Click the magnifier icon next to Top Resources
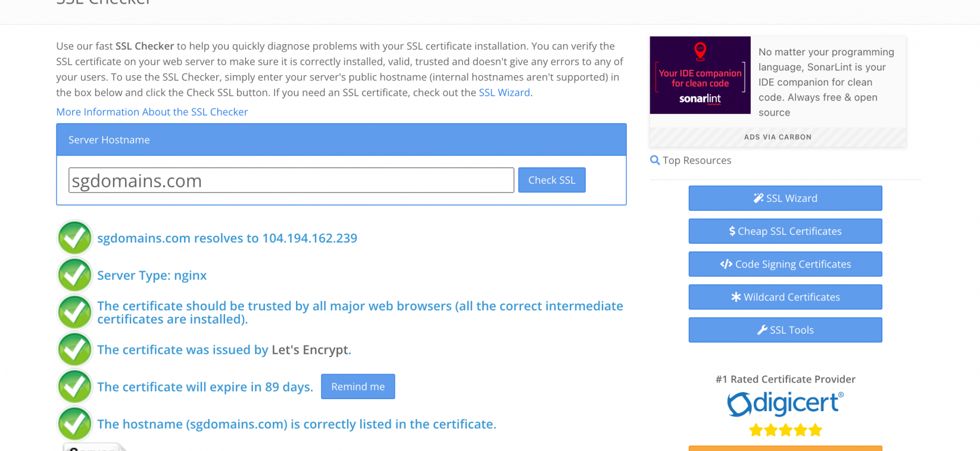 [655, 160]
